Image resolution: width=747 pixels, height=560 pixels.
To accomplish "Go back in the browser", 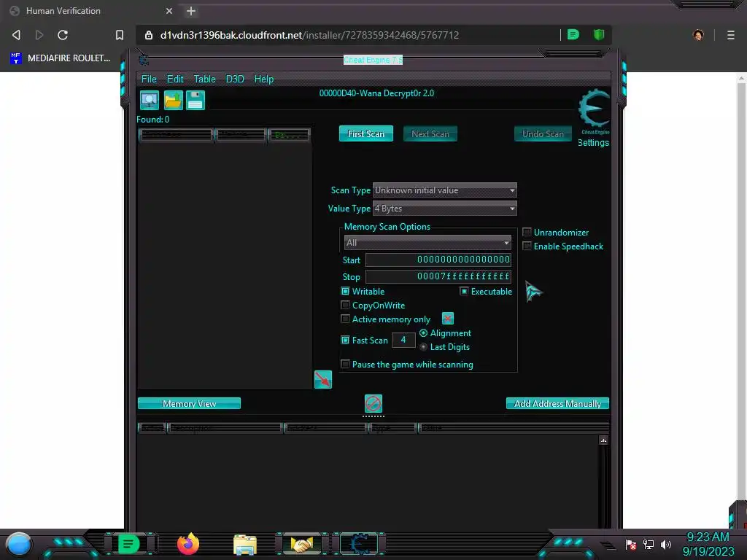I will coord(16,35).
